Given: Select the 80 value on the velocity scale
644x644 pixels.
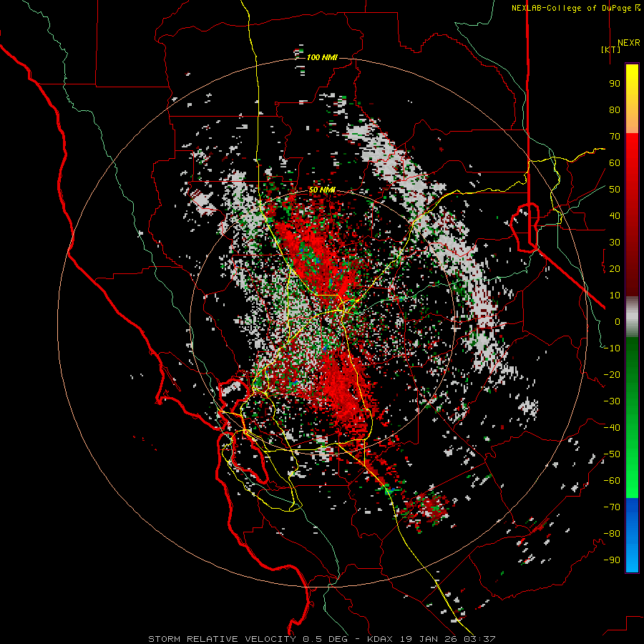Looking at the screenshot, I should 615,109.
